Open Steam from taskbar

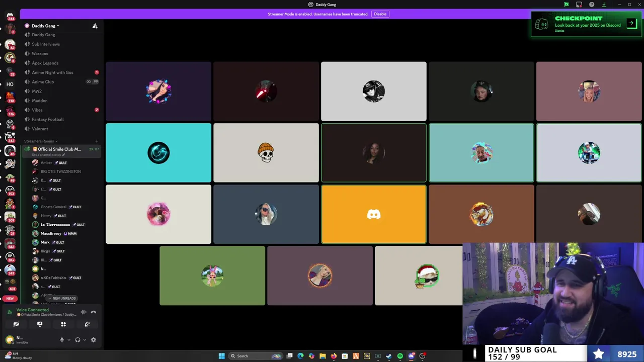(x=389, y=356)
